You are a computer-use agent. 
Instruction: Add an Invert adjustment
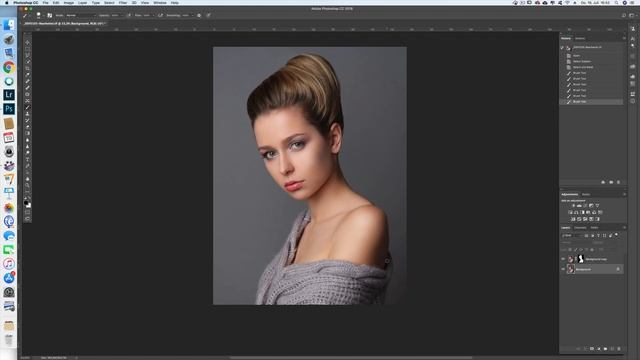click(x=573, y=219)
